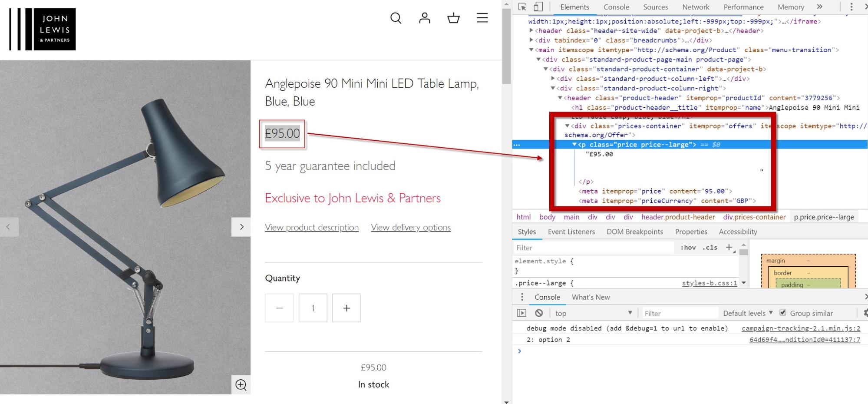Click the In stock status text
The image size is (868, 404).
tap(373, 384)
